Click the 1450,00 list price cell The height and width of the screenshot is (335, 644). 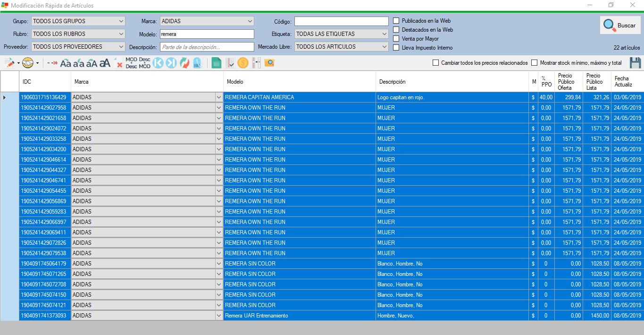click(x=597, y=316)
